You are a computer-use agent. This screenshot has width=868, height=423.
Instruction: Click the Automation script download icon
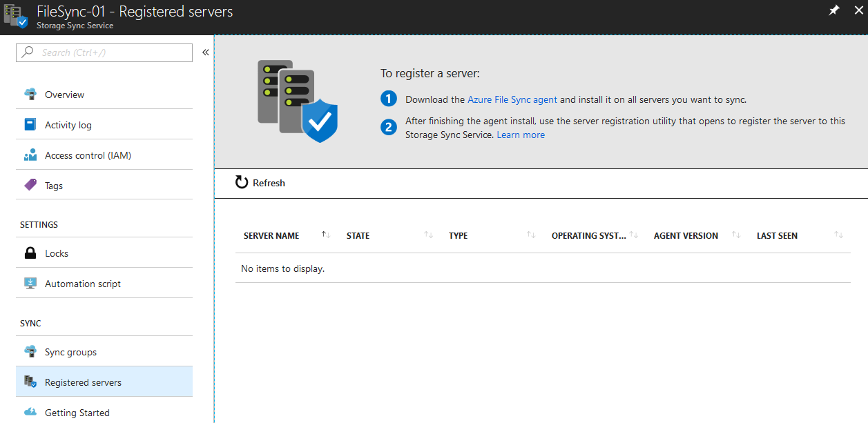(x=30, y=284)
